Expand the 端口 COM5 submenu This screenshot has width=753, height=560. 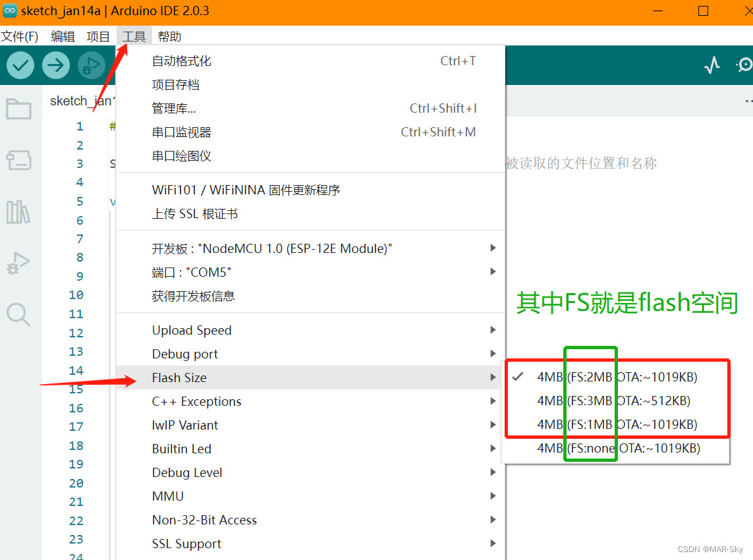311,272
